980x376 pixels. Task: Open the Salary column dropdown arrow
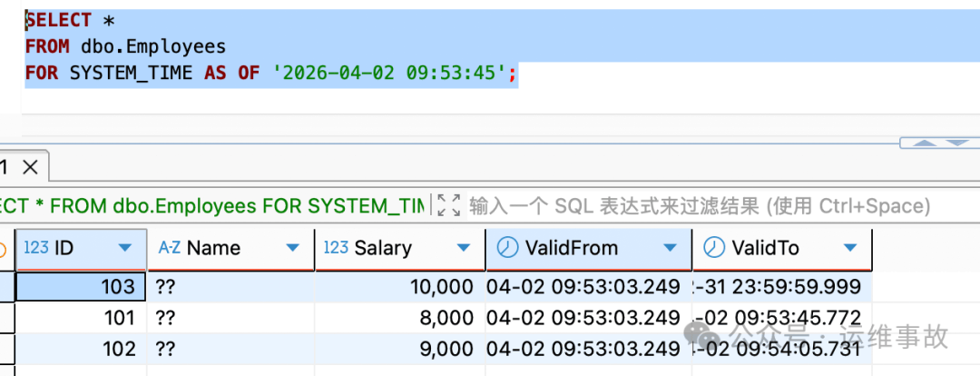(x=464, y=248)
